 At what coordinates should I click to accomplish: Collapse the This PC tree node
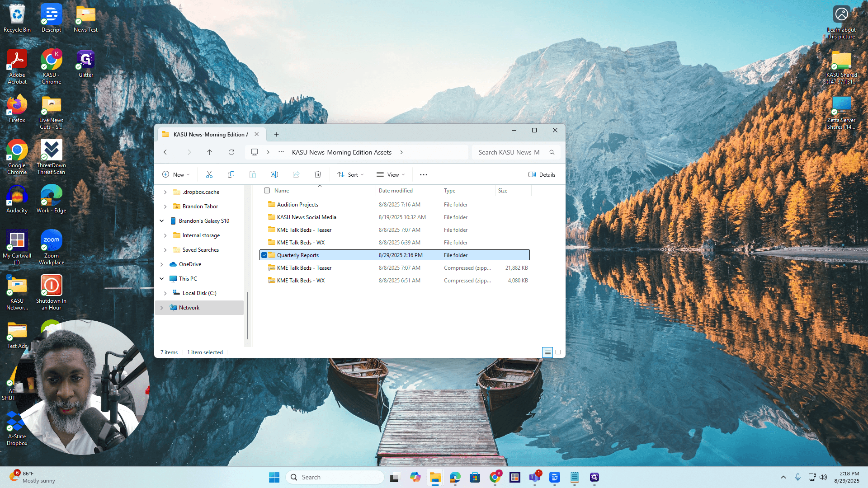pos(162,279)
